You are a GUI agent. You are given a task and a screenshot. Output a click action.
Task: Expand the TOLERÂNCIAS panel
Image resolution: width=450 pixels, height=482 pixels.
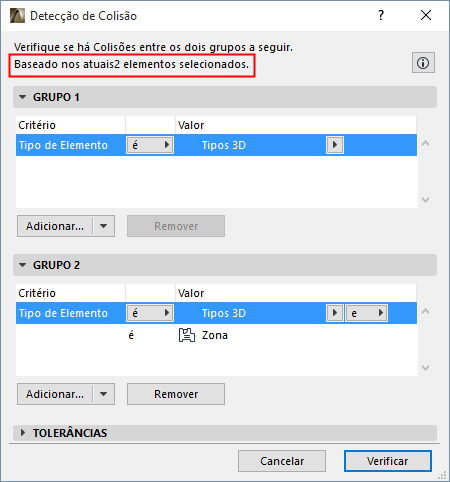[x=22, y=433]
